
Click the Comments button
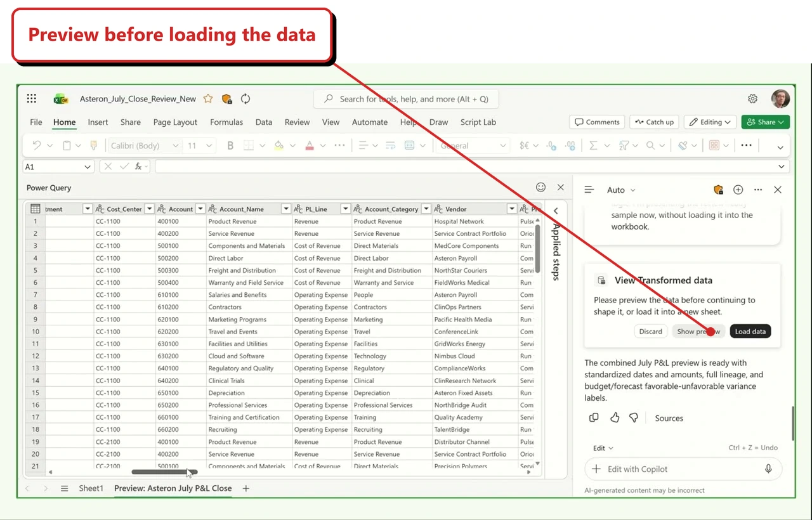(x=596, y=122)
